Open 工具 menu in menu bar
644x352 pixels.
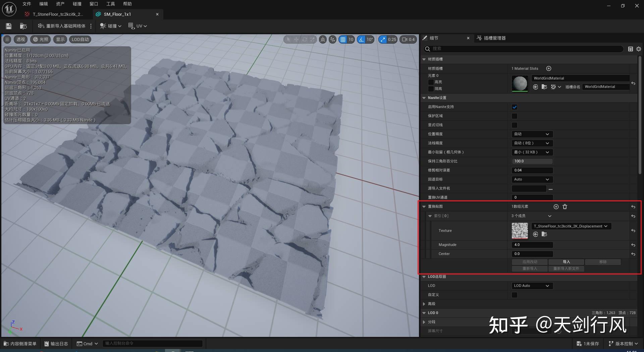(110, 4)
